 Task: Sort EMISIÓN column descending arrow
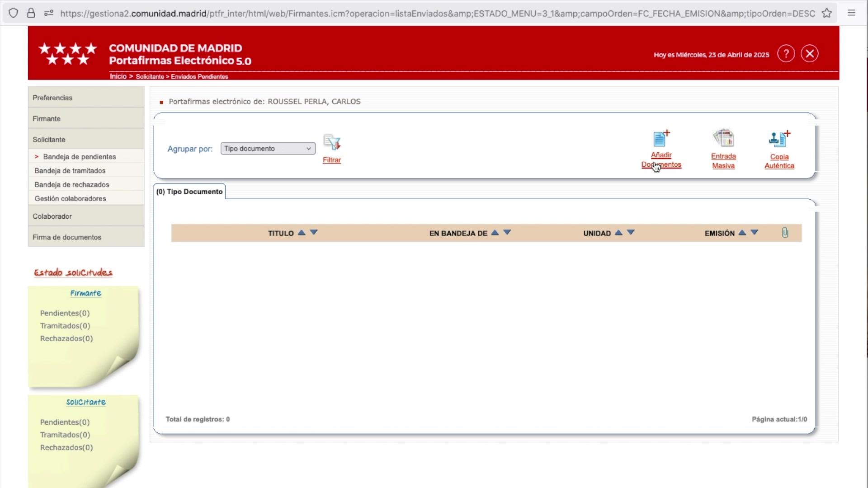pos(754,233)
